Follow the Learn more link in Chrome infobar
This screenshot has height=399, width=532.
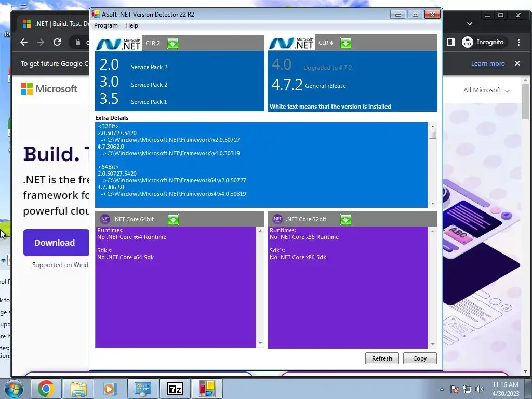tap(488, 64)
